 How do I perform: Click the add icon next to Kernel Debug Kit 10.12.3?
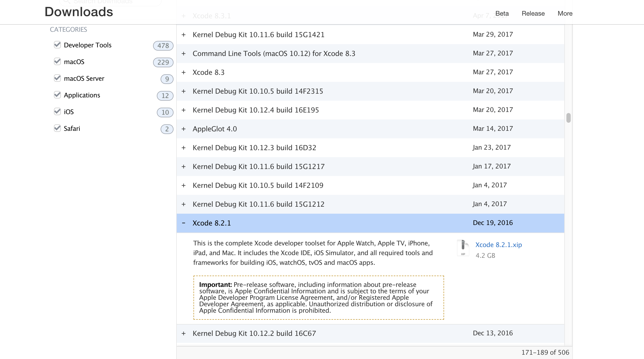tap(184, 147)
